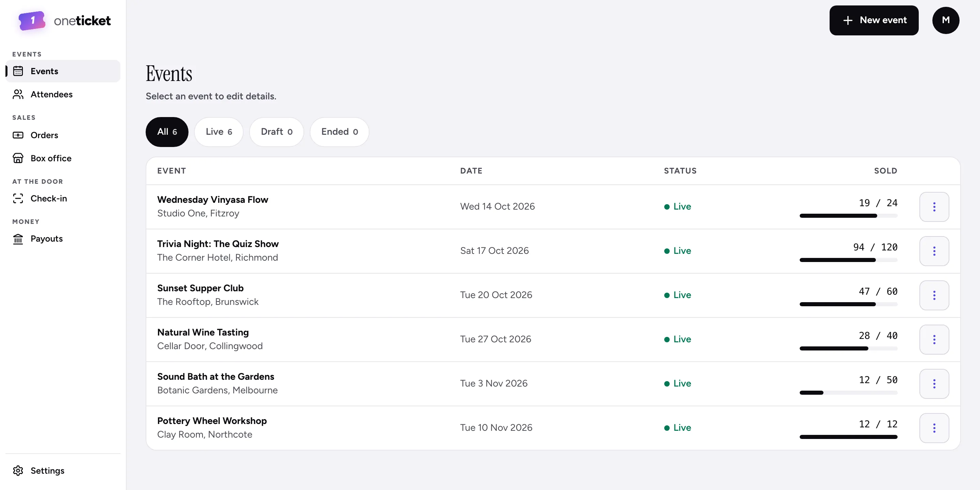
Task: Select the All 6 filter tab
Action: pyautogui.click(x=167, y=132)
